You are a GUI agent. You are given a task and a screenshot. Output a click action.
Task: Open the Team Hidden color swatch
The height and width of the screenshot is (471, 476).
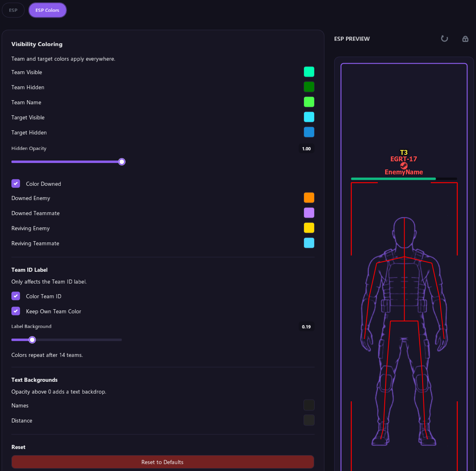[x=309, y=87]
